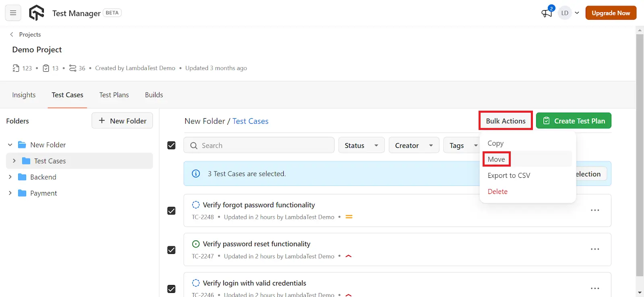
Task: Click the scrollbar up arrow
Action: 640,30
